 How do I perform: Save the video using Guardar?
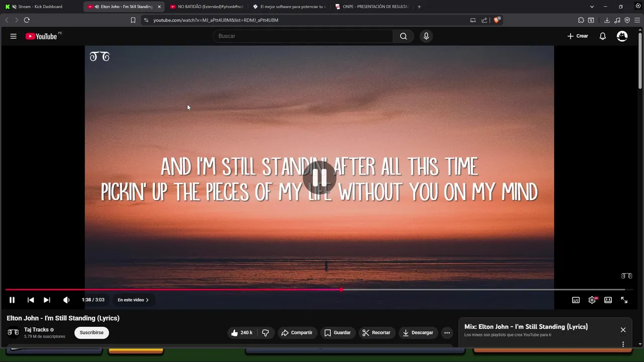(x=338, y=333)
